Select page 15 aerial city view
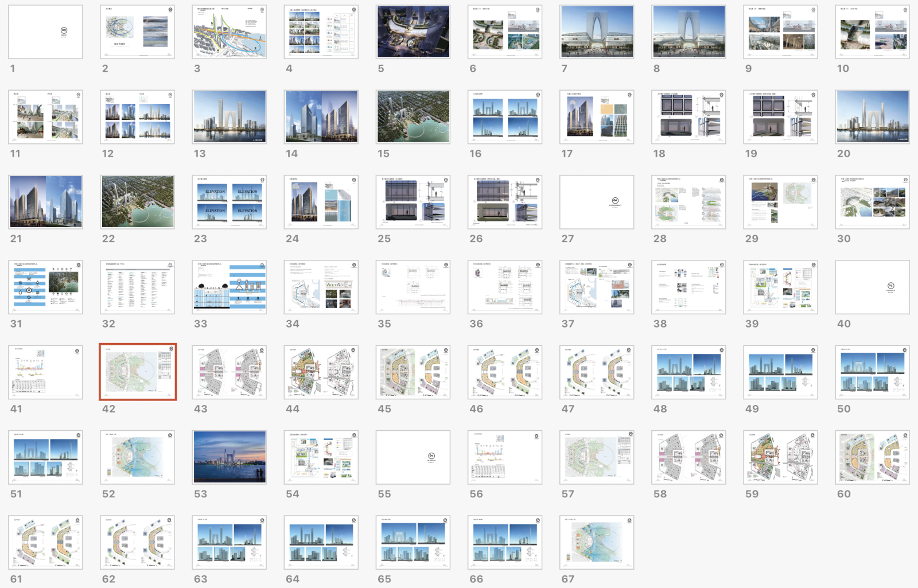Image resolution: width=918 pixels, height=588 pixels. (413, 117)
